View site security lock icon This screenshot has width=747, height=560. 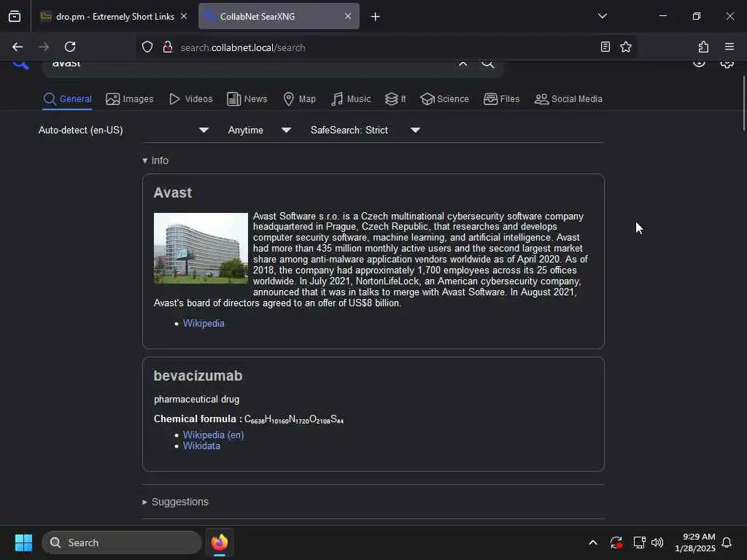coord(168,47)
